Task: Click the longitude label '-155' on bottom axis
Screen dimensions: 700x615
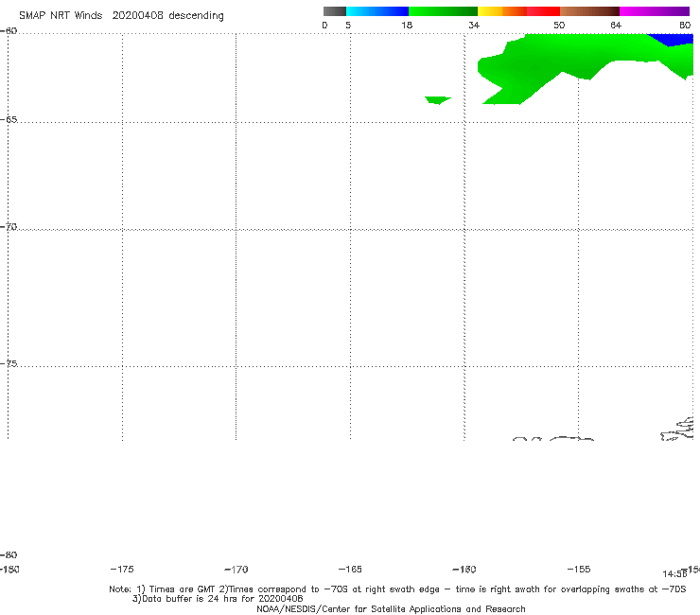Action: click(x=579, y=569)
